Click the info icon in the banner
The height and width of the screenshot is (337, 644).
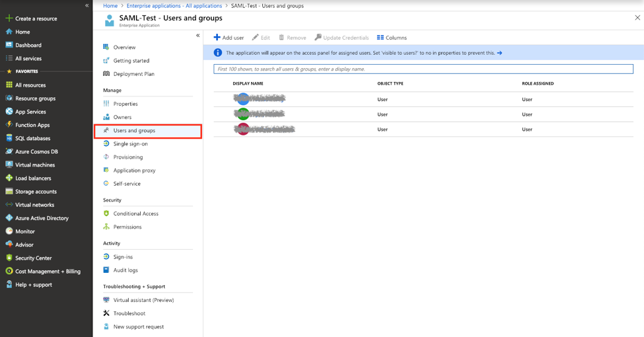pyautogui.click(x=218, y=53)
